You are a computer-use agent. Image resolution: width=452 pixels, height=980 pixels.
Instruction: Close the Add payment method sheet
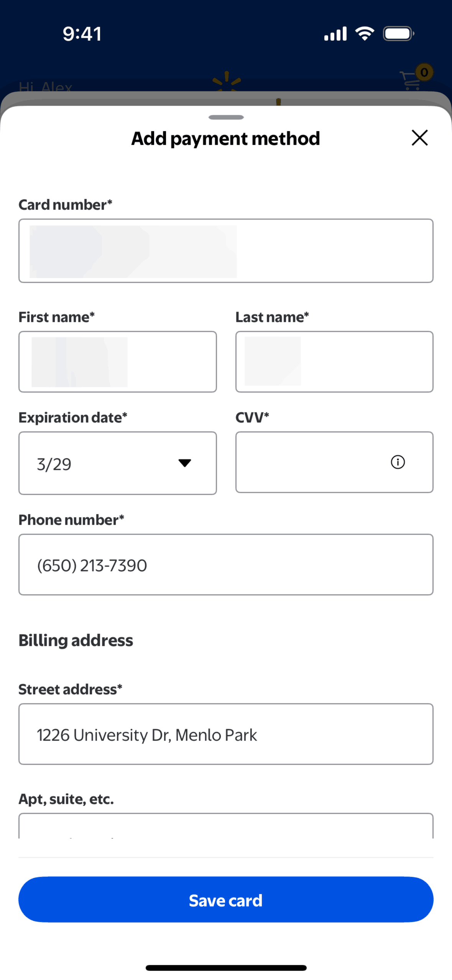click(419, 138)
